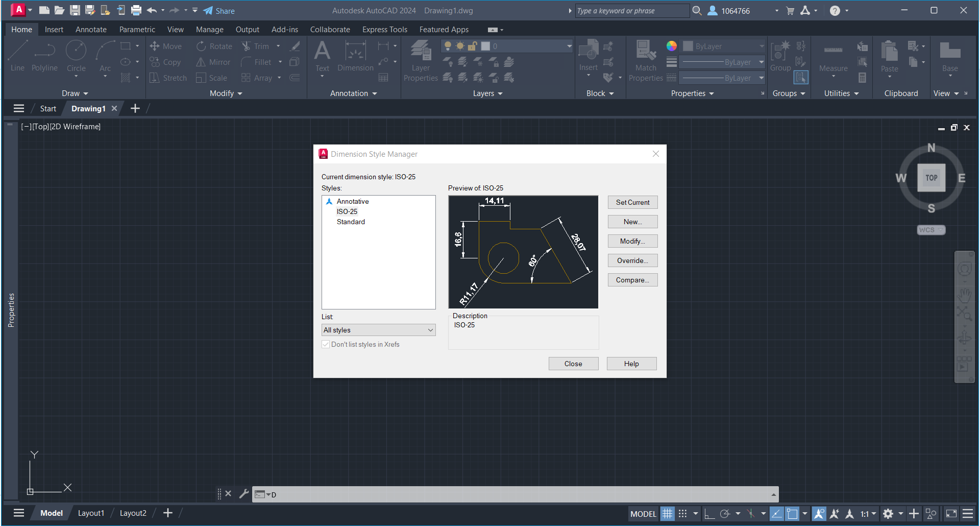Open the Insert ribbon tab
980x526 pixels.
point(54,30)
